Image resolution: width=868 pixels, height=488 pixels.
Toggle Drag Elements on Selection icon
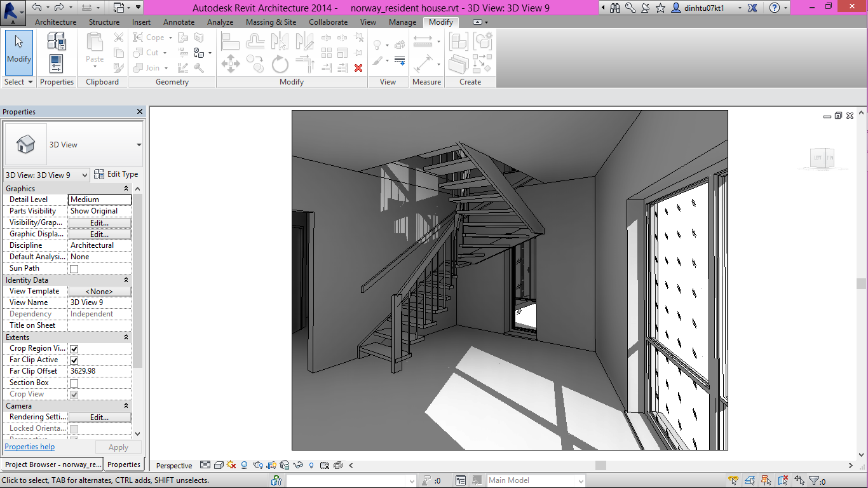coord(799,481)
